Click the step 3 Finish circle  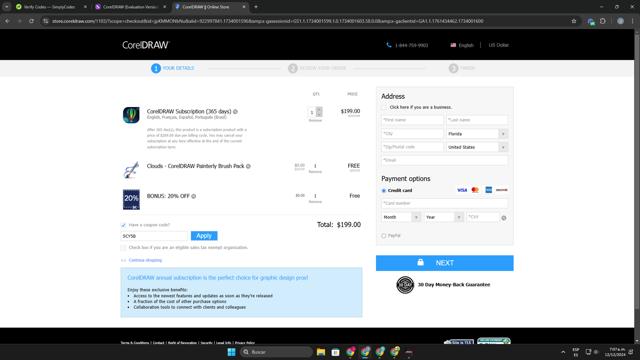453,68
